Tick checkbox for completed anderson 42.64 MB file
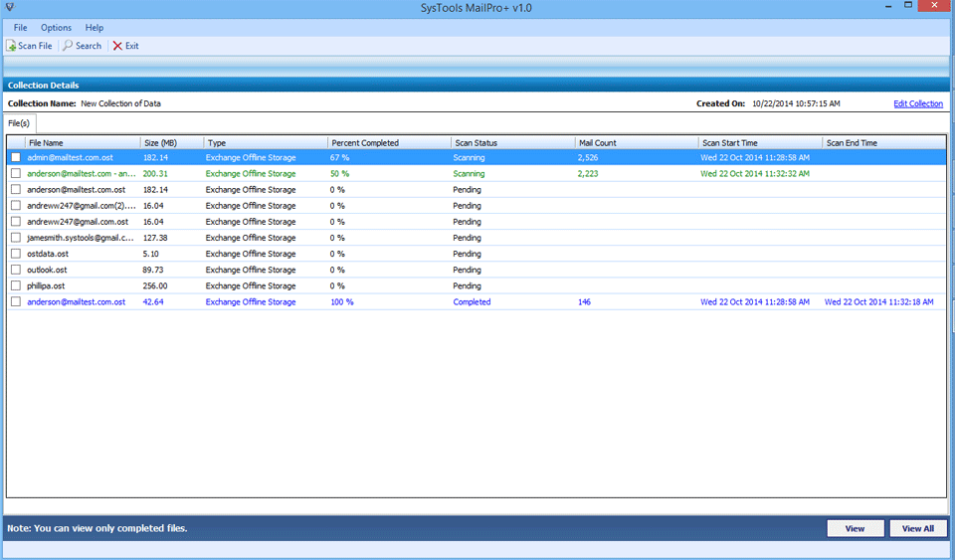Screen dimensions: 955x560 point(16,301)
